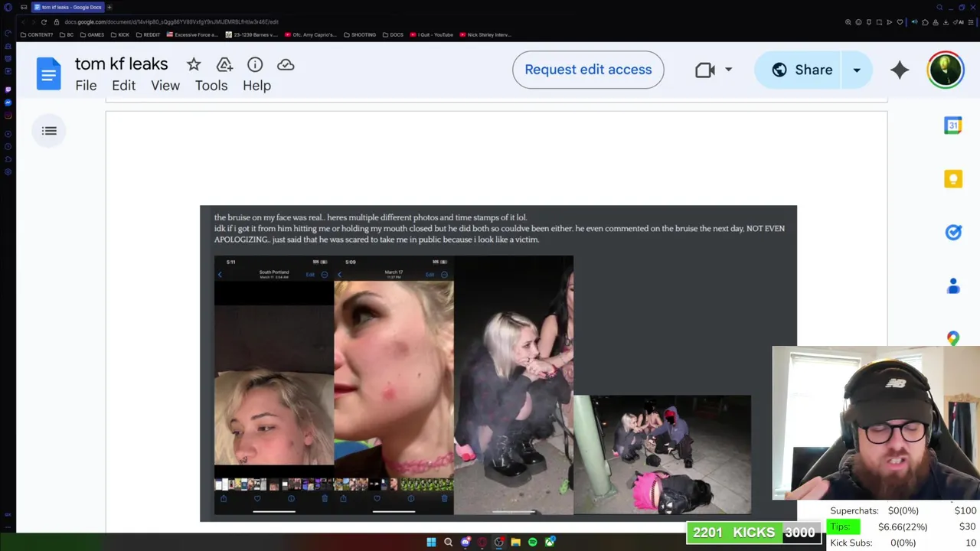The image size is (980, 551).
Task: Open the BC bookmark folder
Action: 66,34
